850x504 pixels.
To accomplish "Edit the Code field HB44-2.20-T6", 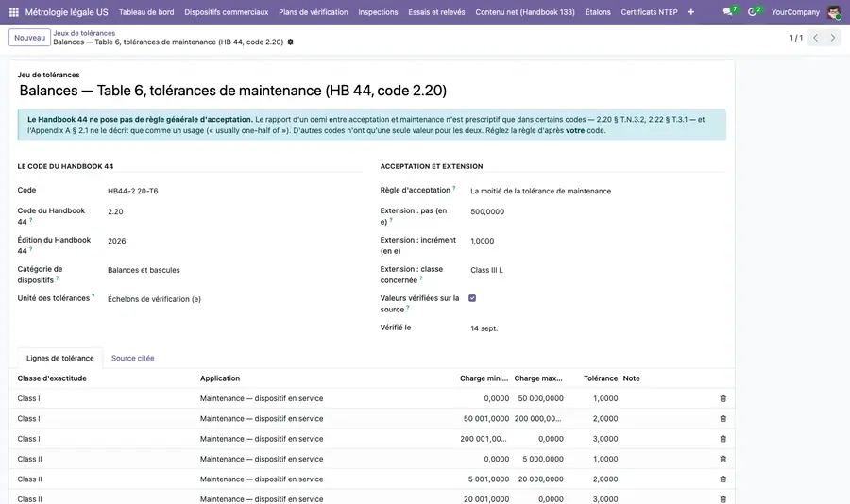I will 235,191.
